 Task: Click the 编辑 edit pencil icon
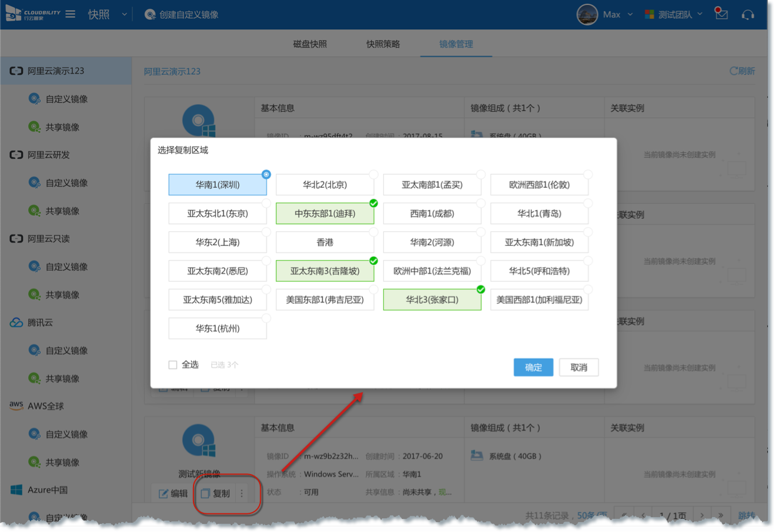point(164,493)
